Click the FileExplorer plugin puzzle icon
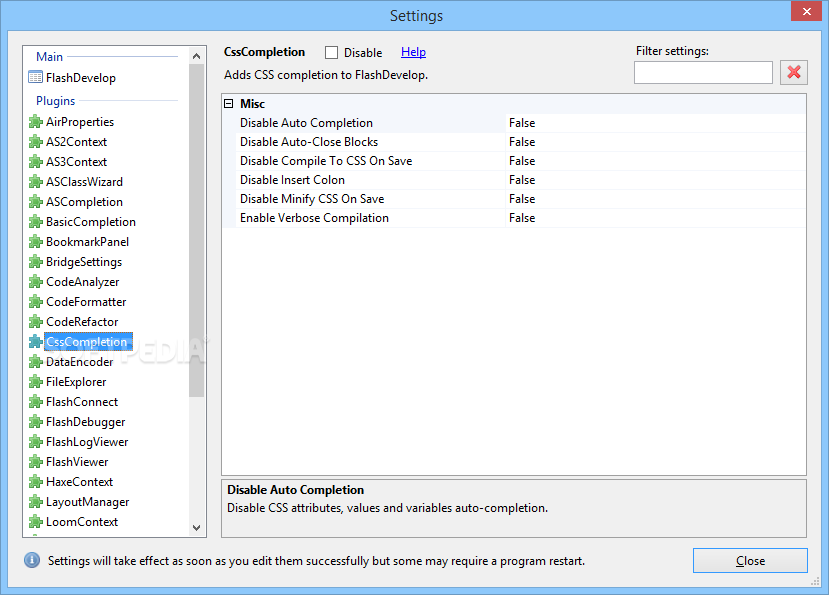This screenshot has width=829, height=595. (35, 382)
